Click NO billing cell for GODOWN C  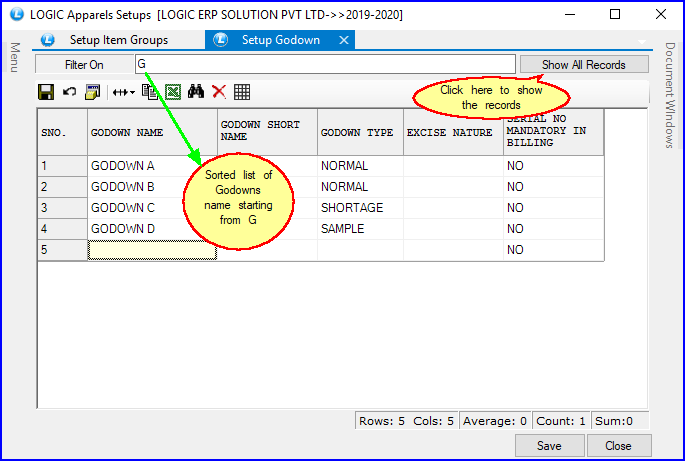554,208
